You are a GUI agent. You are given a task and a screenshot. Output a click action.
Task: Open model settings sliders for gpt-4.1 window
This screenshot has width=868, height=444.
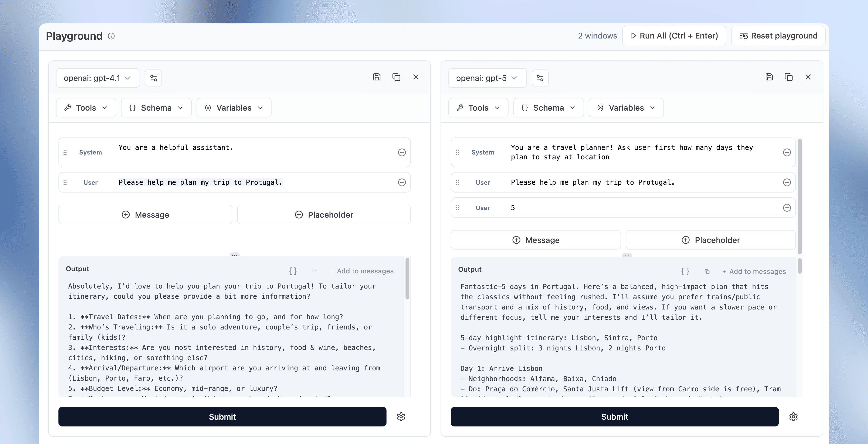pos(153,77)
